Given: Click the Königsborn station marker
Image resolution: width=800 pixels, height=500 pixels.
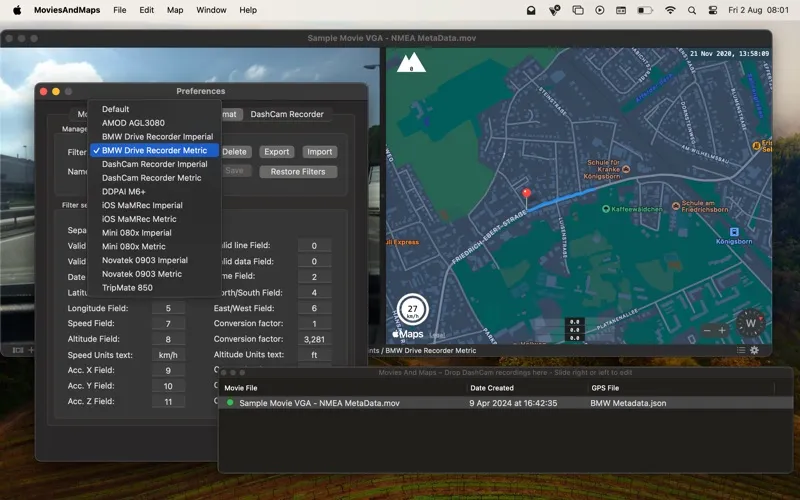Looking at the screenshot, I should 734,232.
